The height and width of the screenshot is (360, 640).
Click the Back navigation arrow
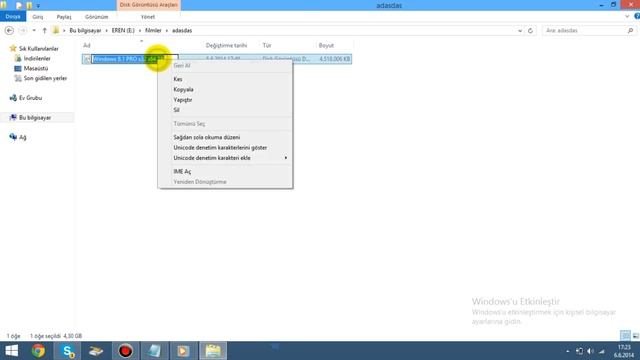[9, 31]
